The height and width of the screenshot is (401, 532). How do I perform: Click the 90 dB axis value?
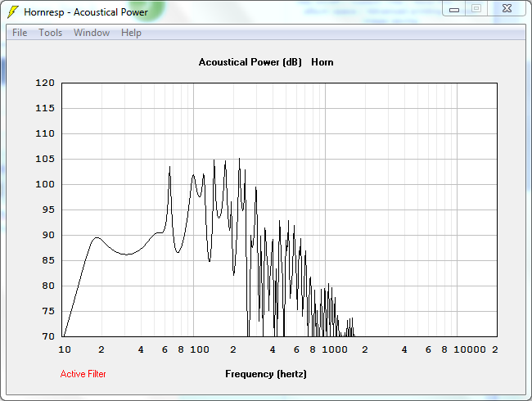[x=48, y=235]
